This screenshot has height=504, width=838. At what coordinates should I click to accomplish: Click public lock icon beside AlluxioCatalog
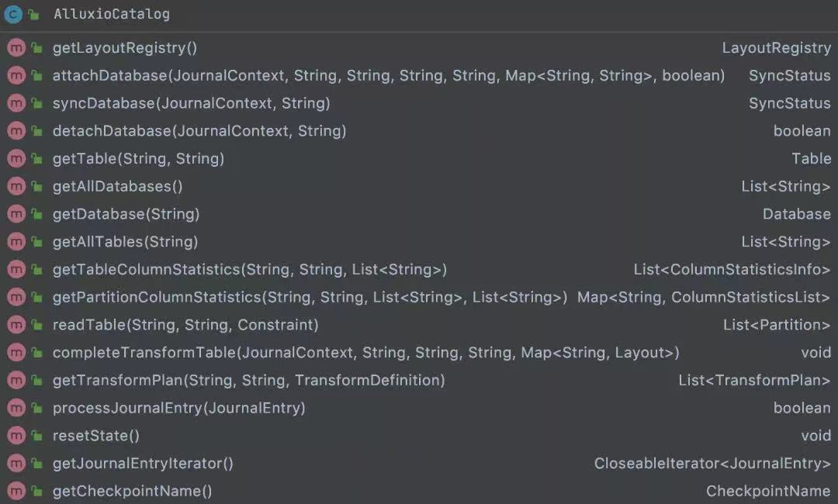(x=33, y=14)
